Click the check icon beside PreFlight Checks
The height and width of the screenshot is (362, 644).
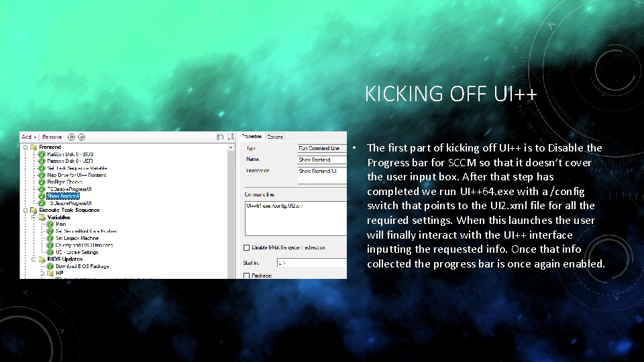(x=42, y=182)
